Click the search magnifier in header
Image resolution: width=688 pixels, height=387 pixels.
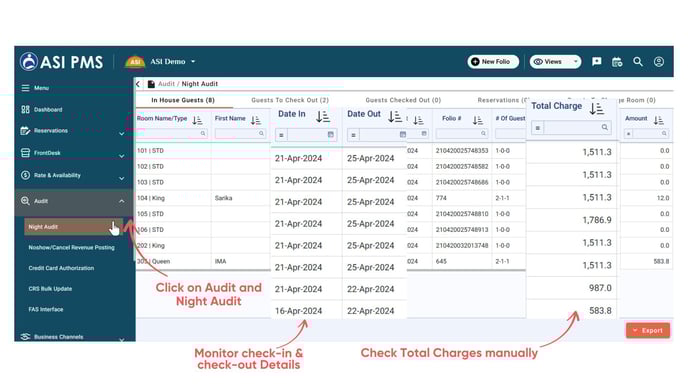638,62
